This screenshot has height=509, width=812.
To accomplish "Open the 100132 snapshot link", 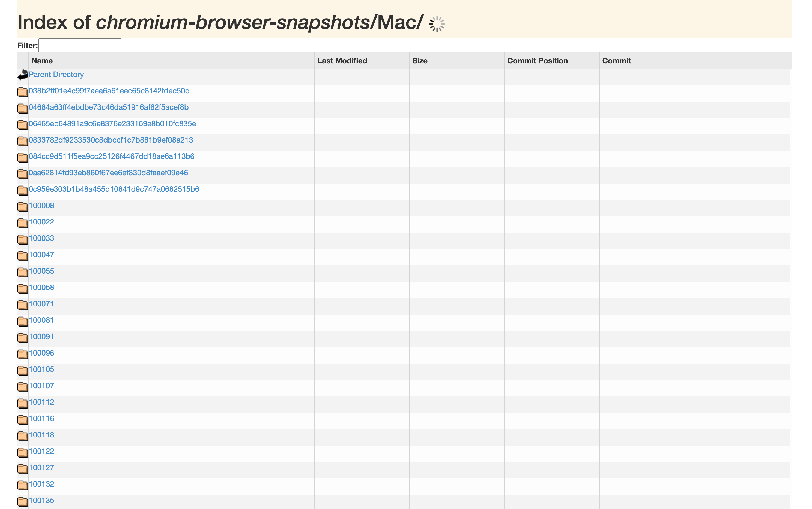I will point(41,484).
